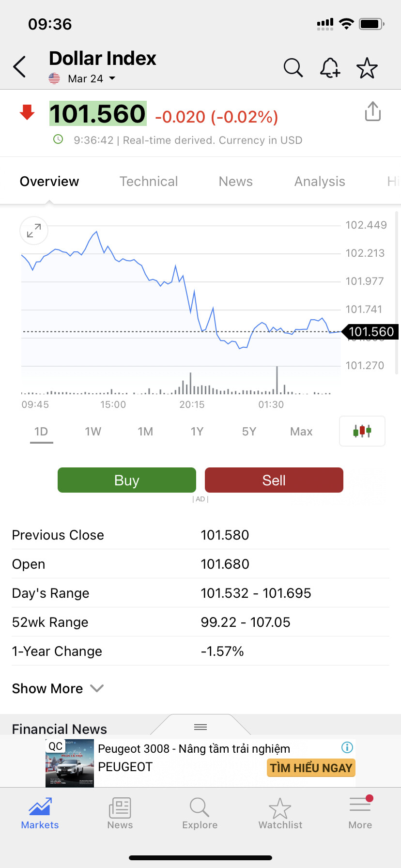Add Dollar Index to watchlist star

coord(367,68)
